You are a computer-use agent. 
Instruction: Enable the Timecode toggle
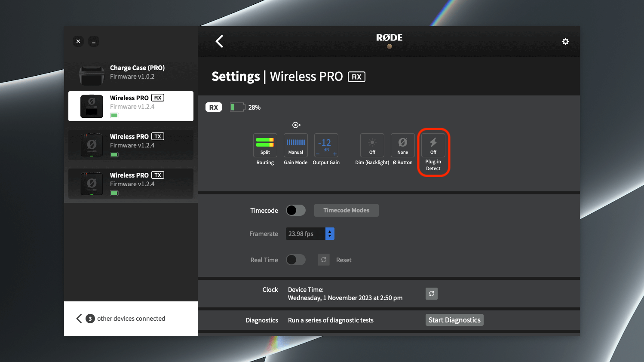coord(295,210)
